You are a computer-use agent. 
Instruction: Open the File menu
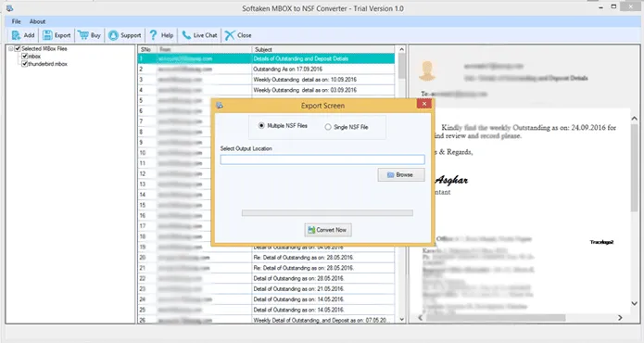click(16, 21)
